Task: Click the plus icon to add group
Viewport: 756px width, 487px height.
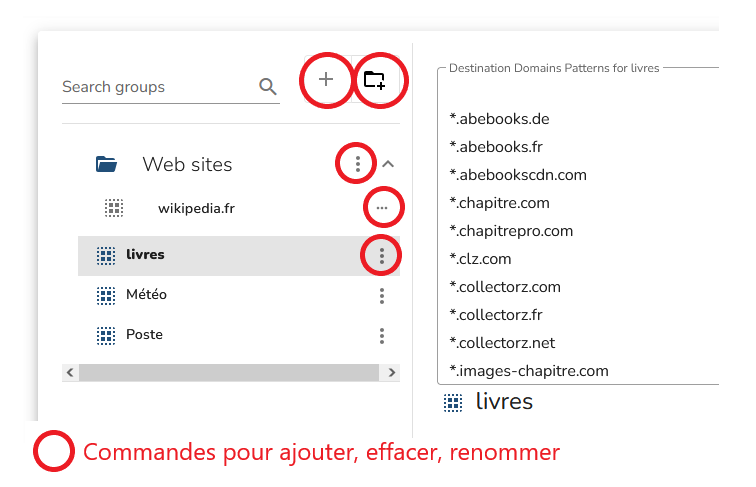Action: 326,80
